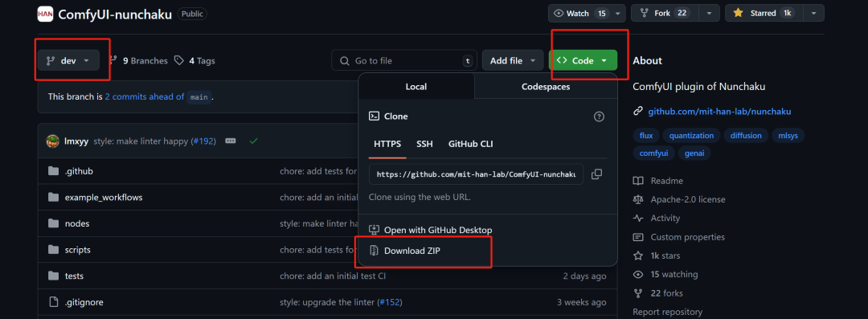Open the dev branch selector dropdown
This screenshot has width=868, height=319.
(68, 60)
